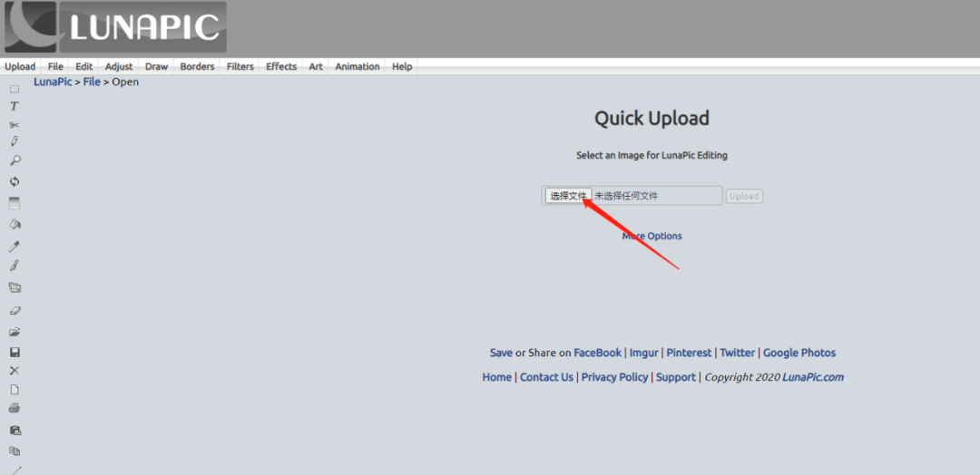The width and height of the screenshot is (980, 475).
Task: Click the Twitter share link
Action: coord(738,353)
